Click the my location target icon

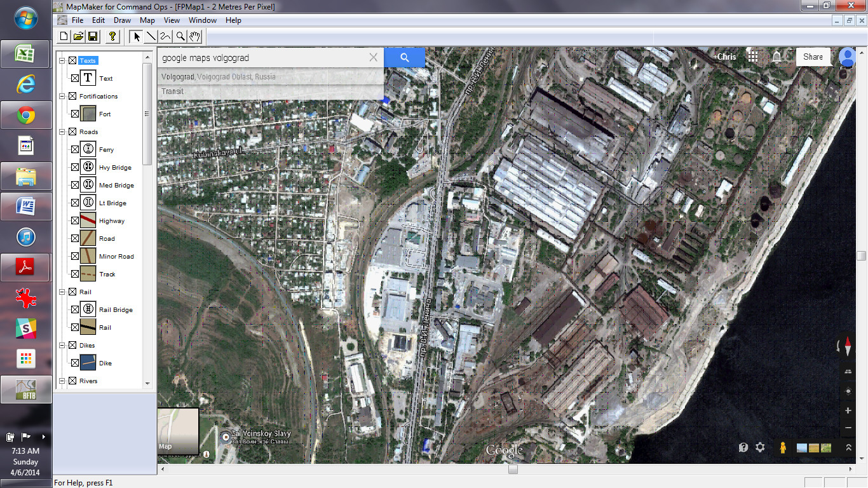point(848,391)
